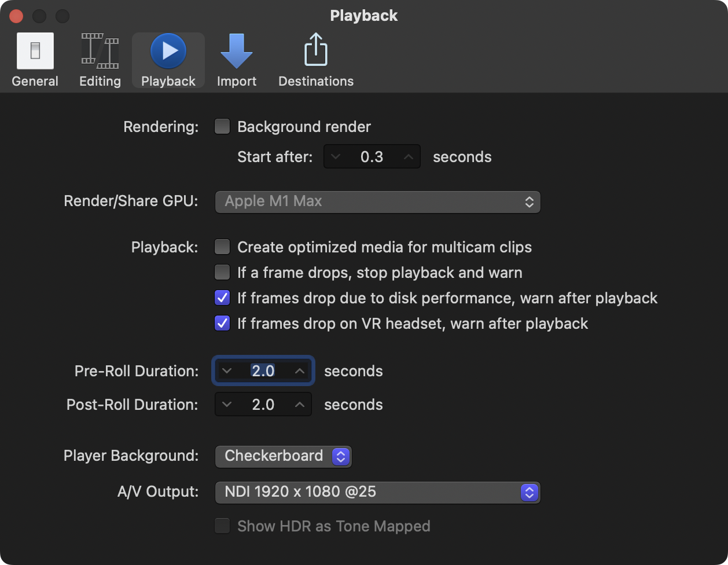Check 'If a frame drops, stop playback'

tap(222, 273)
